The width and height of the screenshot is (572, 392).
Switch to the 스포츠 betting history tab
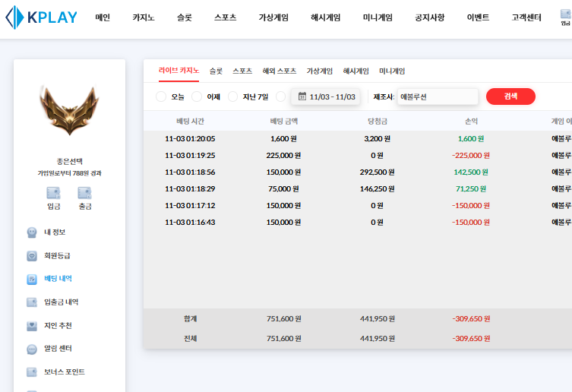coord(242,71)
